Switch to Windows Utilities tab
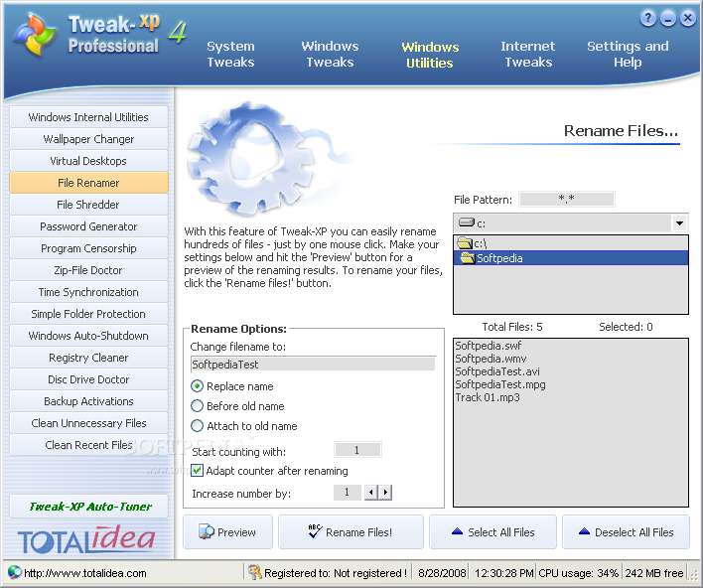Viewport: 703px width, 588px height. (x=430, y=55)
